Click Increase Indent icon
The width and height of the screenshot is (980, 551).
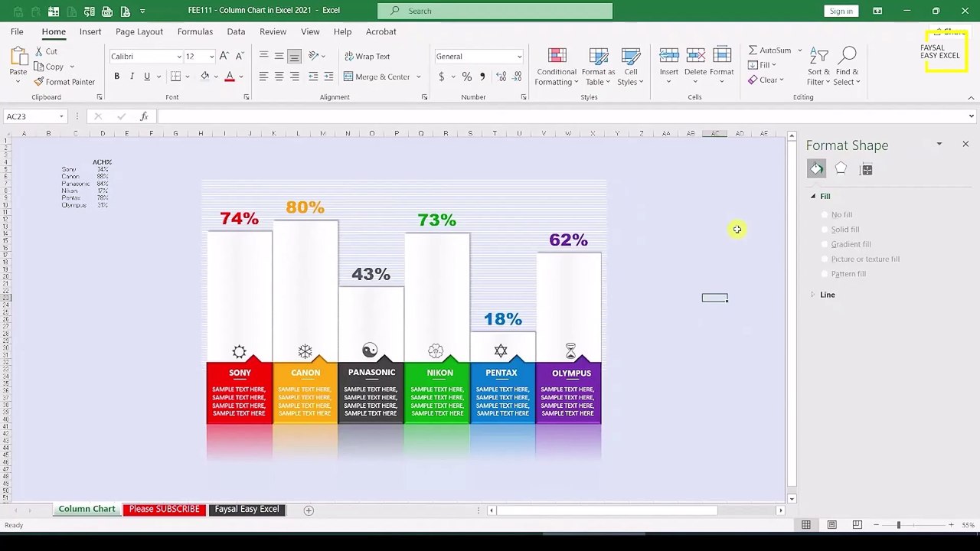[x=328, y=77]
